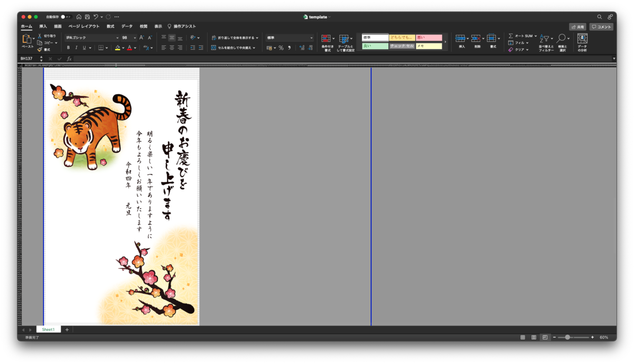Decrease indent icon
The width and height of the screenshot is (634, 364).
click(x=193, y=48)
